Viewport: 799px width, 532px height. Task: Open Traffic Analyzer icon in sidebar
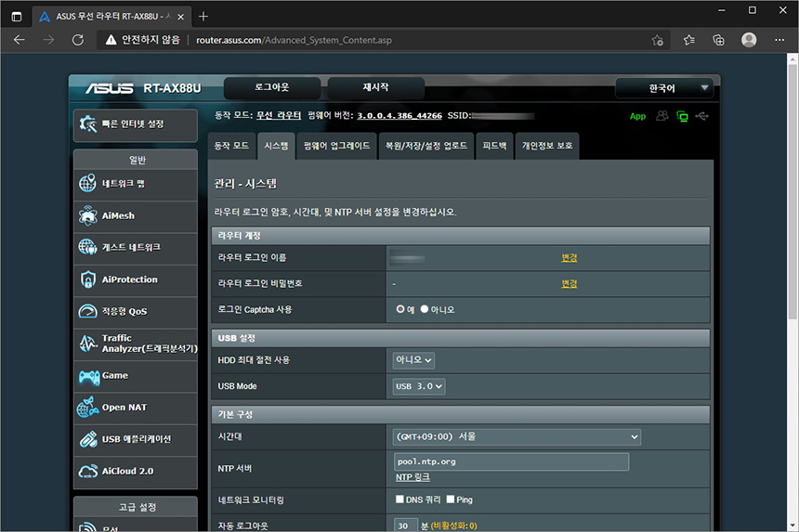click(87, 344)
